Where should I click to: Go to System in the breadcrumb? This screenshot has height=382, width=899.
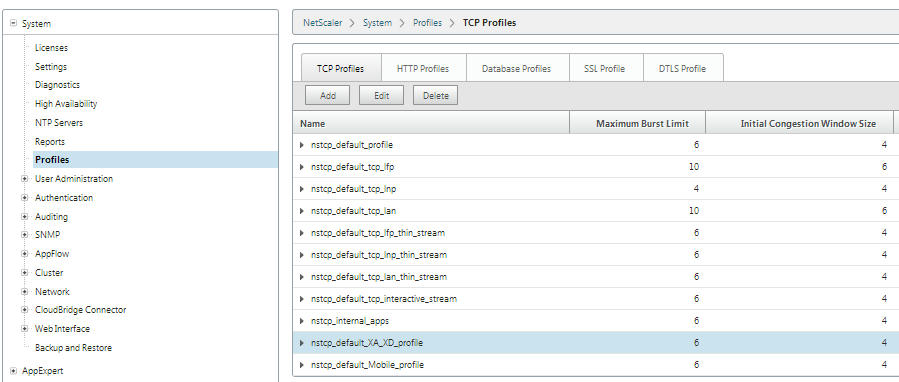377,23
